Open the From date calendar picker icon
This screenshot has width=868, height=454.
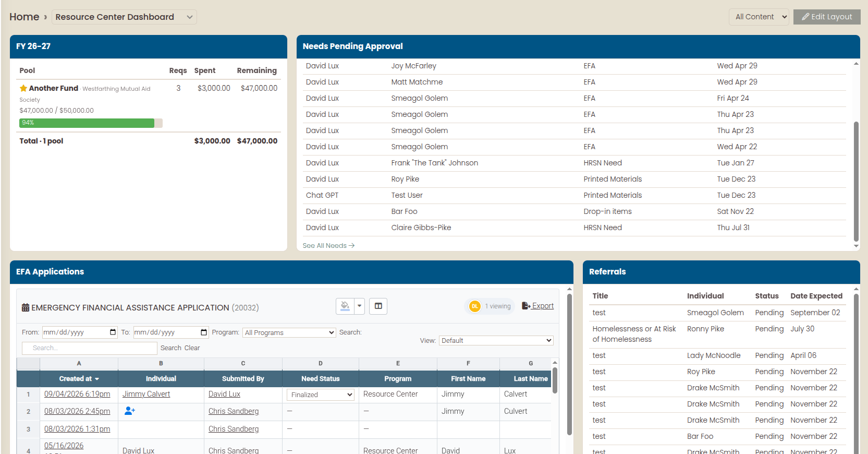(x=113, y=332)
